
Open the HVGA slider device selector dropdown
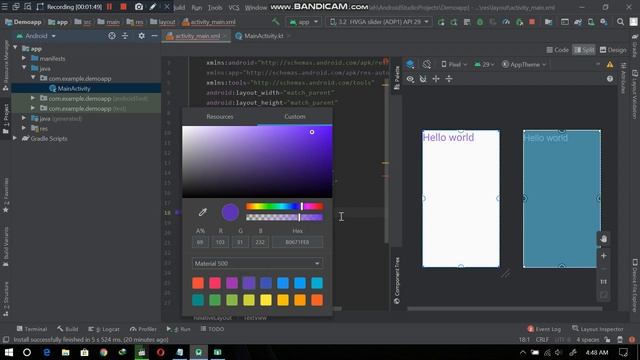click(x=379, y=22)
